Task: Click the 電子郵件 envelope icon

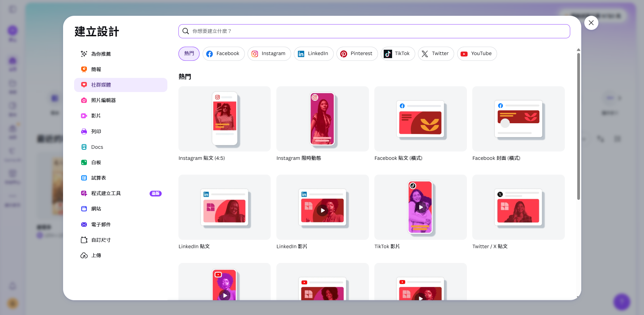Action: click(84, 224)
